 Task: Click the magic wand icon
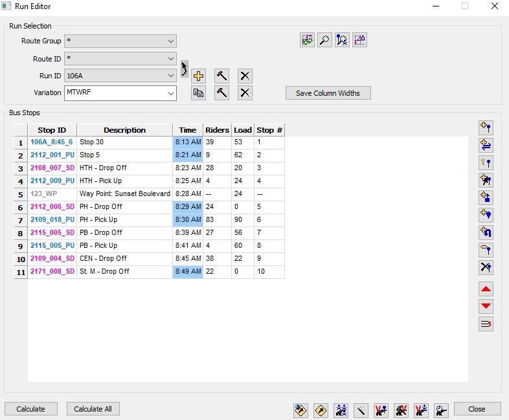pyautogui.click(x=361, y=410)
